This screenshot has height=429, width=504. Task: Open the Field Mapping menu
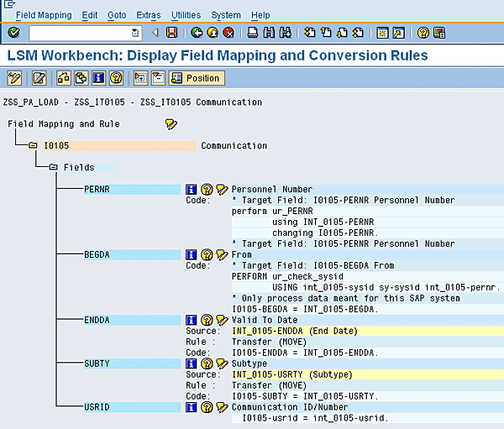click(x=45, y=15)
